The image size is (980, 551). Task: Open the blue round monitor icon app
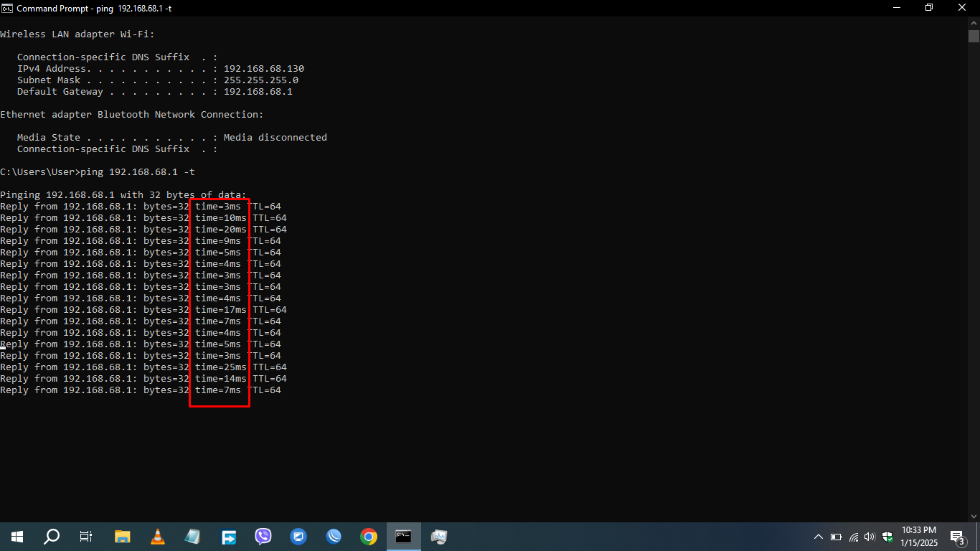click(x=298, y=537)
